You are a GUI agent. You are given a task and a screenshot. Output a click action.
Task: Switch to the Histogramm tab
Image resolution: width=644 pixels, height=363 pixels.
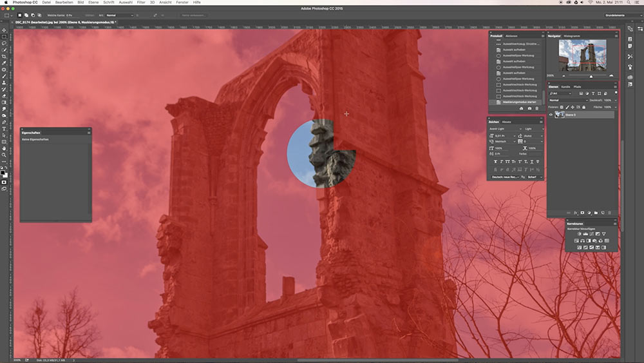coord(572,36)
